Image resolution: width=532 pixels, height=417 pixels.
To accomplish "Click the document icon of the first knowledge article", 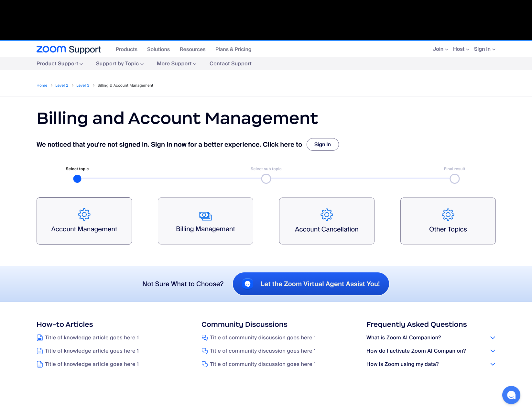I will (x=40, y=338).
